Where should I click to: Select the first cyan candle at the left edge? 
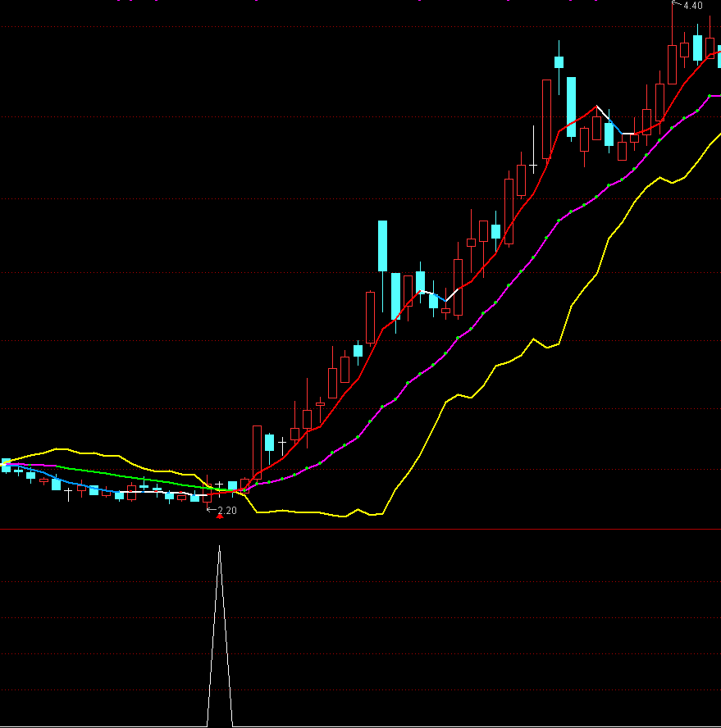coord(7,465)
